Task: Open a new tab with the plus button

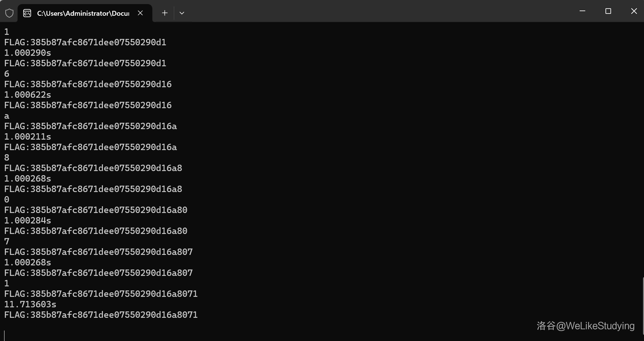Action: click(165, 13)
